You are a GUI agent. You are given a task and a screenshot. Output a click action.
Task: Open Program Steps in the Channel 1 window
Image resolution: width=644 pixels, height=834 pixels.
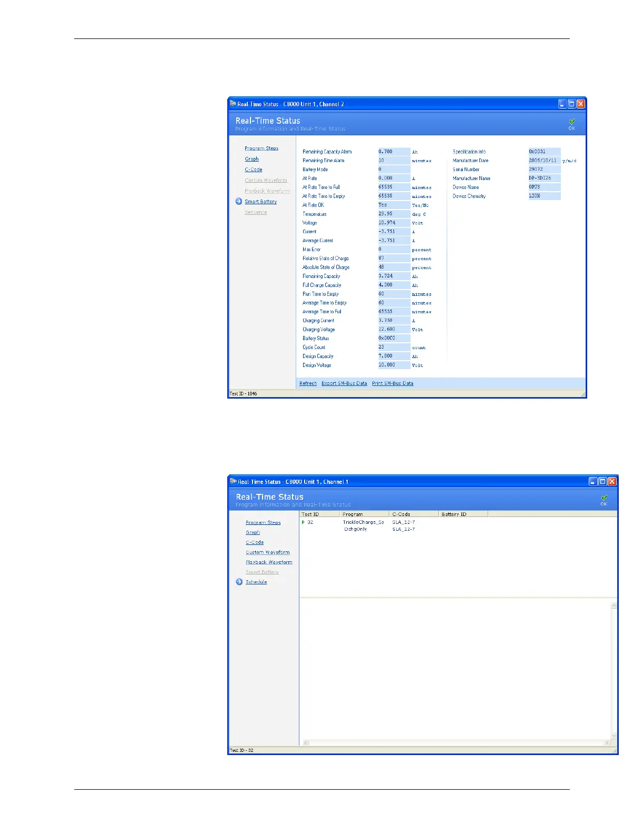[263, 523]
